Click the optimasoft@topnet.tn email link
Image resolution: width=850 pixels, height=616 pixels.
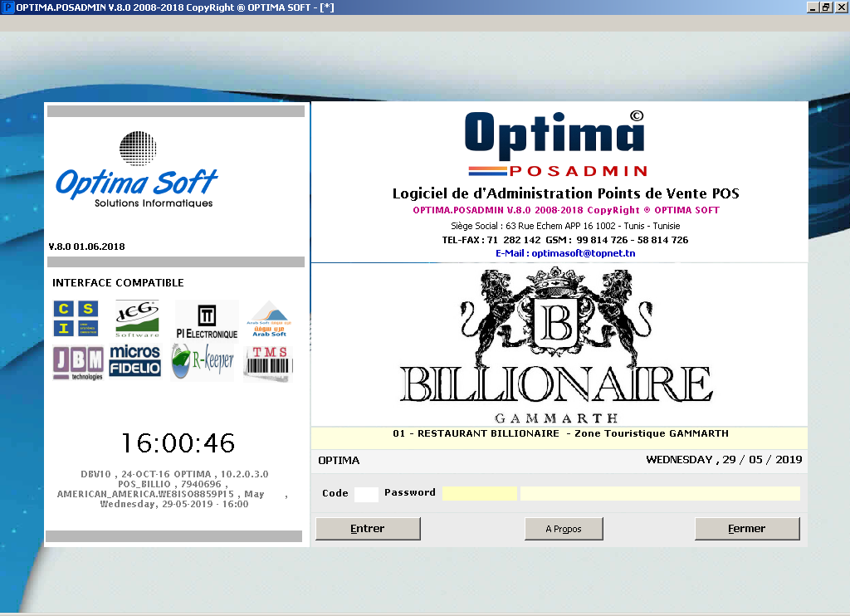(565, 253)
